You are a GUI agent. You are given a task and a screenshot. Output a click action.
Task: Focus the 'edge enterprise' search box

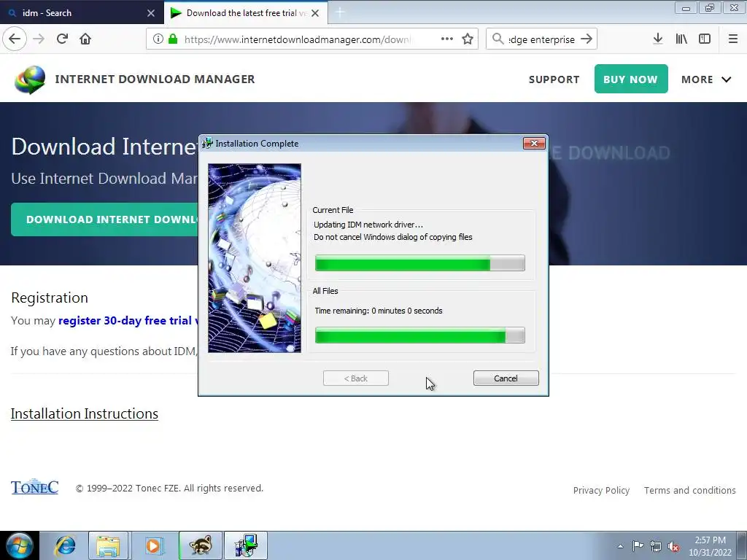pos(542,39)
